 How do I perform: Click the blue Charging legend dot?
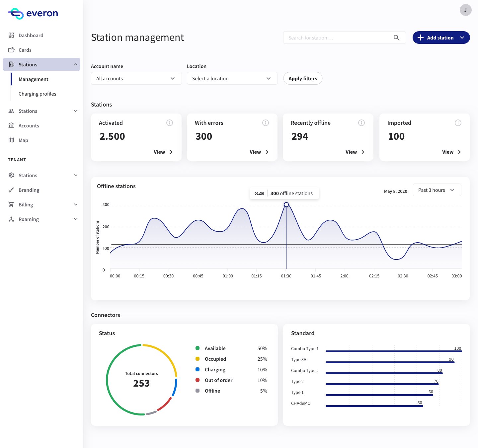198,369
